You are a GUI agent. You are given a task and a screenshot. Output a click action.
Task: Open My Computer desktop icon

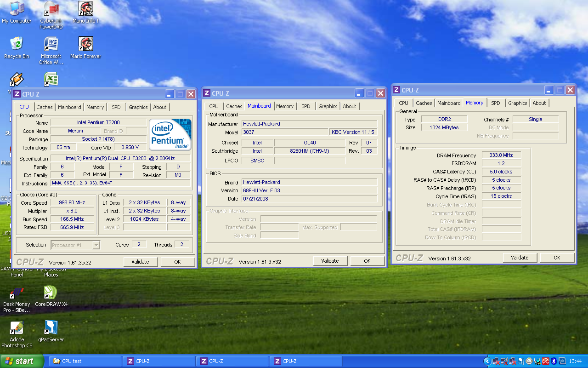(17, 13)
